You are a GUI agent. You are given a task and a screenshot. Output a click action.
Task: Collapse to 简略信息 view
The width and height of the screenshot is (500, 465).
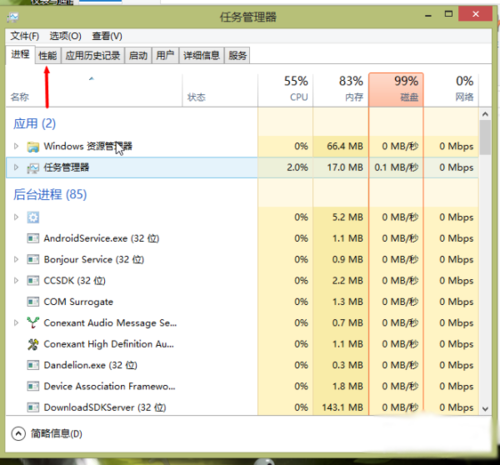pos(47,434)
